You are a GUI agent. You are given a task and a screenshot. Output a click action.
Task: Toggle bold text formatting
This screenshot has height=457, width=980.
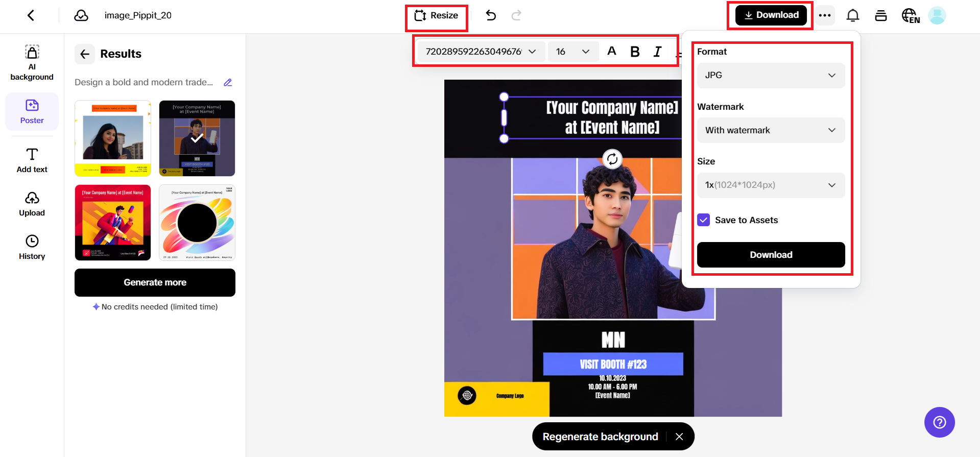coord(635,52)
